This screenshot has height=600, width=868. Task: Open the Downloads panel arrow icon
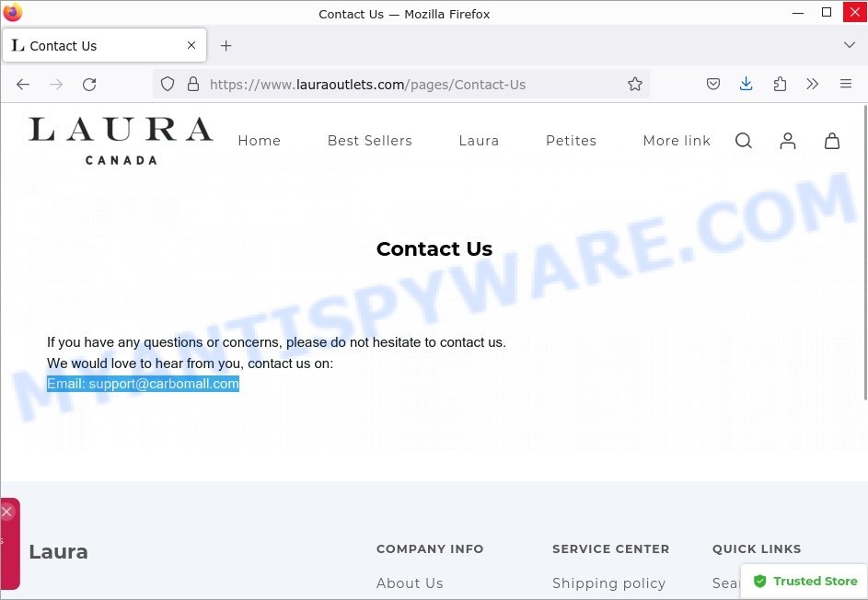[x=746, y=84]
